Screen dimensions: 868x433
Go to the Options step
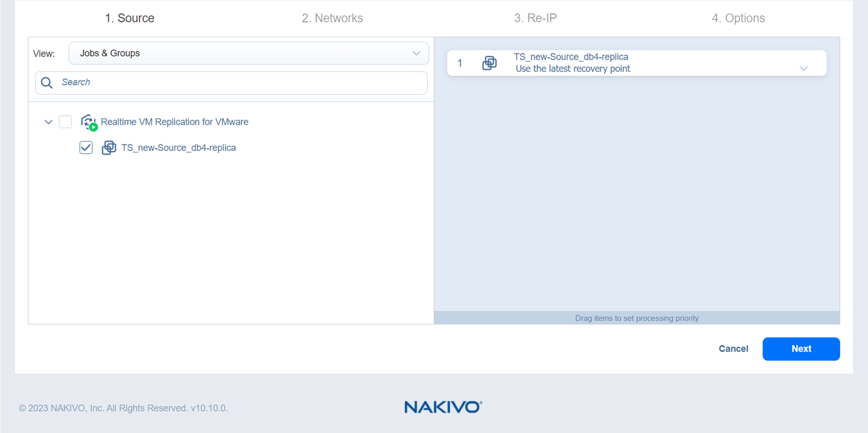coord(738,18)
